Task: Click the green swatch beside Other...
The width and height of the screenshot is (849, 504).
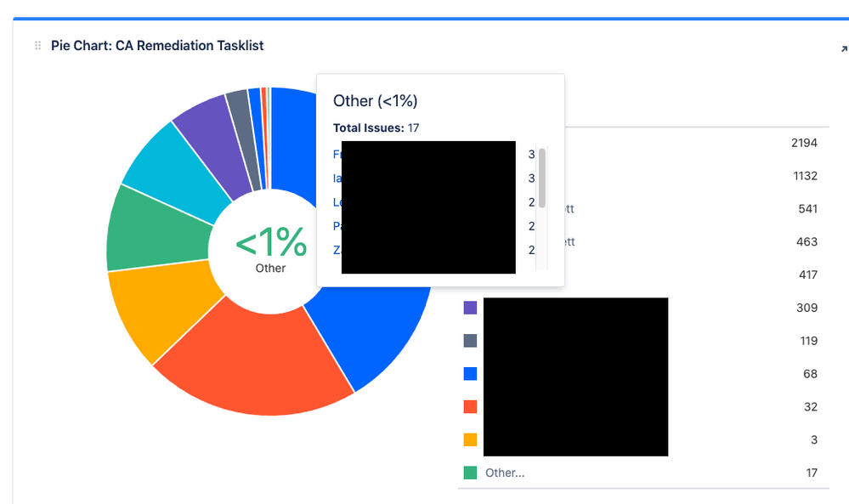Action: click(x=468, y=473)
